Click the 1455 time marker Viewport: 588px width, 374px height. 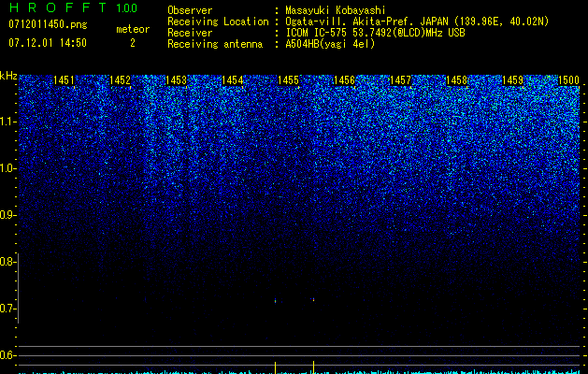[288, 80]
